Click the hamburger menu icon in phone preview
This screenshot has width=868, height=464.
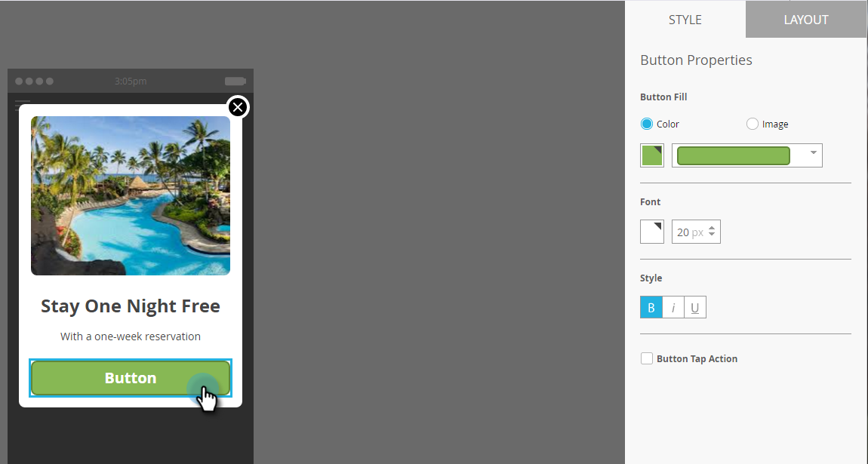(x=22, y=105)
